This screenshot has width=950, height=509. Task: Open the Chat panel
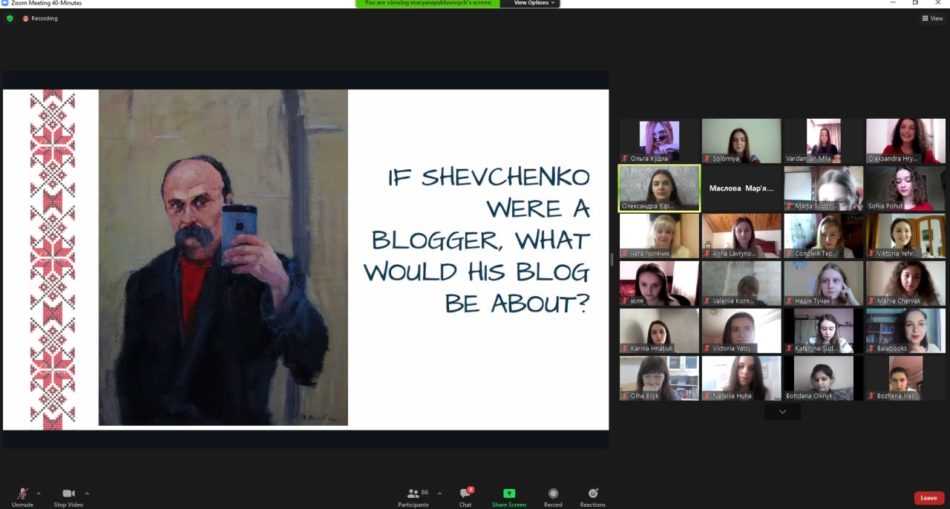[x=465, y=494]
